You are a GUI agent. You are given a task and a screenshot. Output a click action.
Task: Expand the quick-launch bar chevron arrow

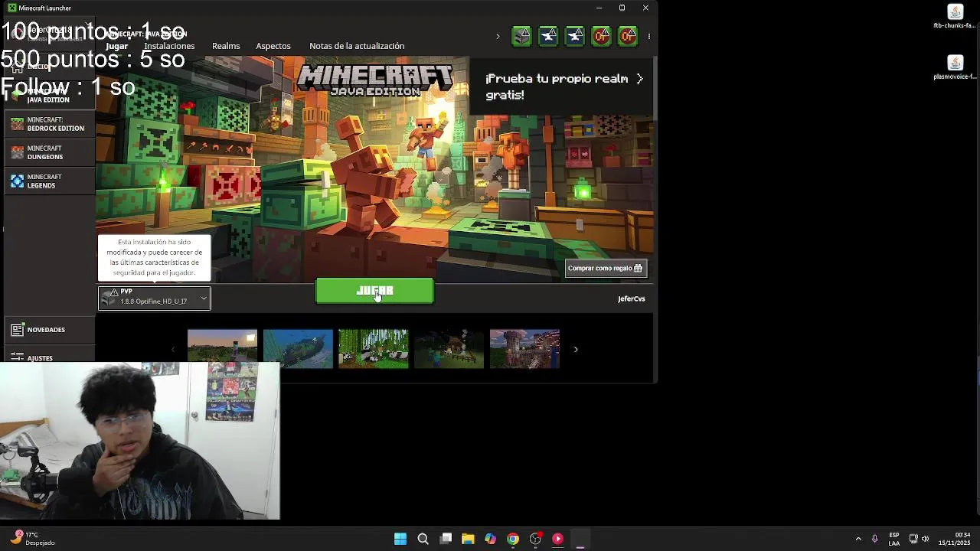(498, 36)
